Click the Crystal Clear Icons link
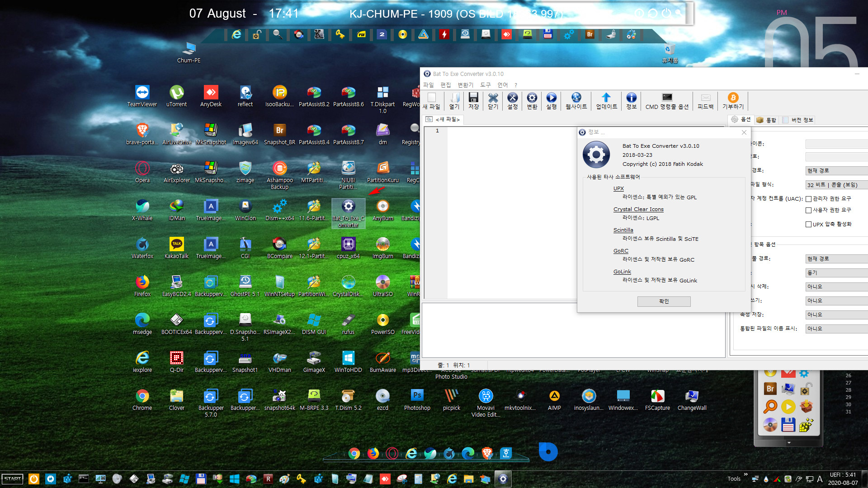The image size is (868, 488). click(x=638, y=209)
